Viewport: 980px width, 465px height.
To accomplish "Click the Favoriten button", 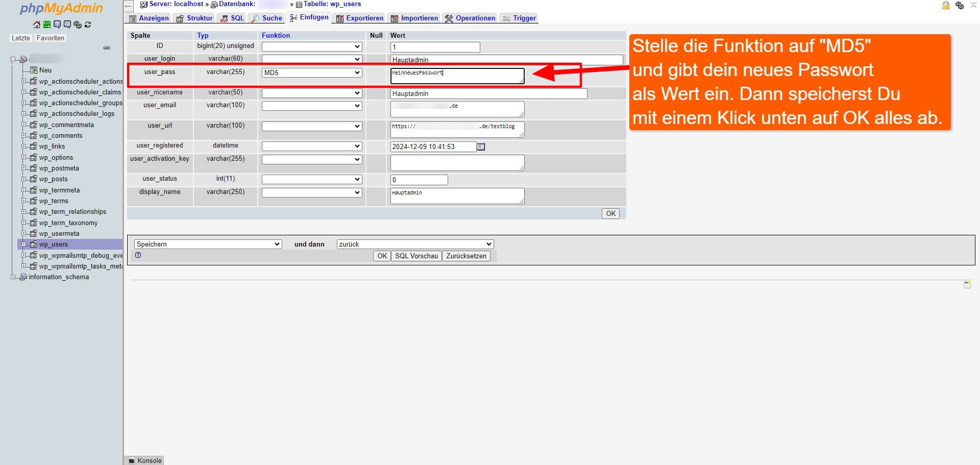I will tap(51, 38).
